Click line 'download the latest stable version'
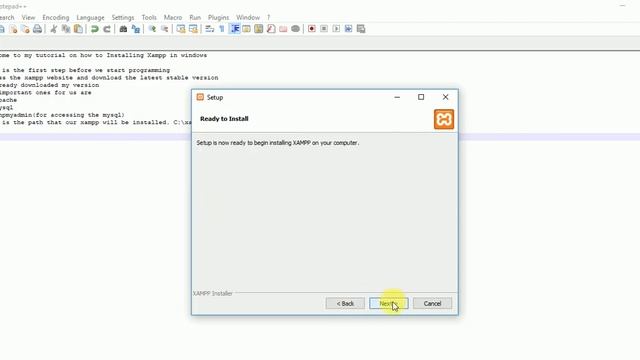 coord(109,78)
